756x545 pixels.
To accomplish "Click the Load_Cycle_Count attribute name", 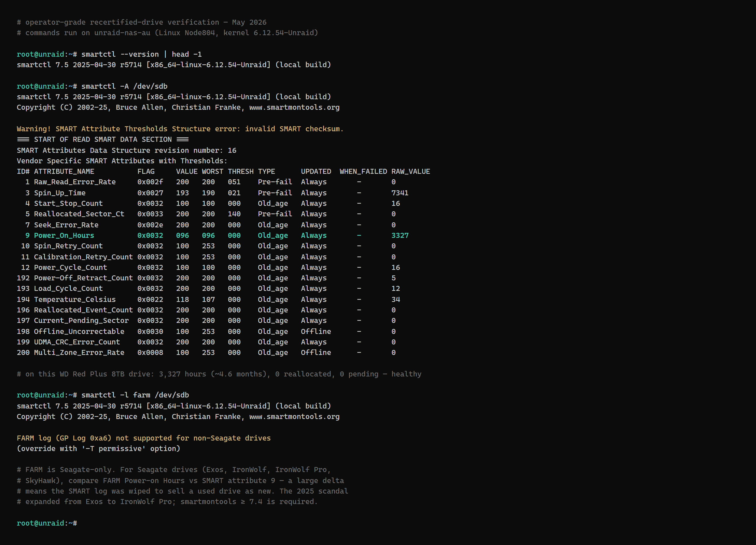I will [x=68, y=289].
